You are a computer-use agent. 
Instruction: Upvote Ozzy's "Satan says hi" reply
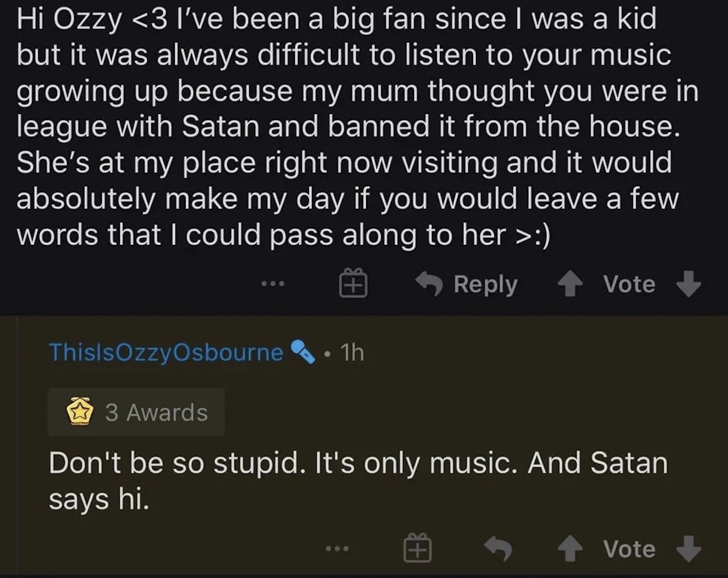click(x=570, y=549)
